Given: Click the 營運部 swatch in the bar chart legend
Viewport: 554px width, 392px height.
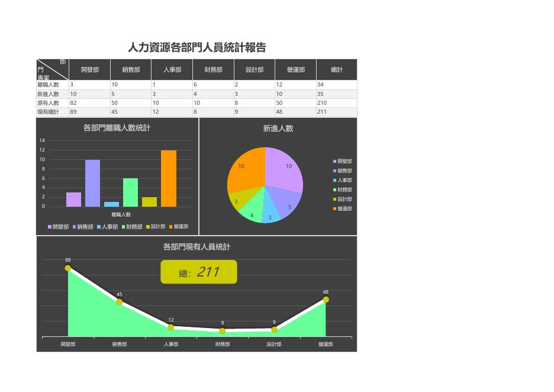Looking at the screenshot, I should [170, 227].
